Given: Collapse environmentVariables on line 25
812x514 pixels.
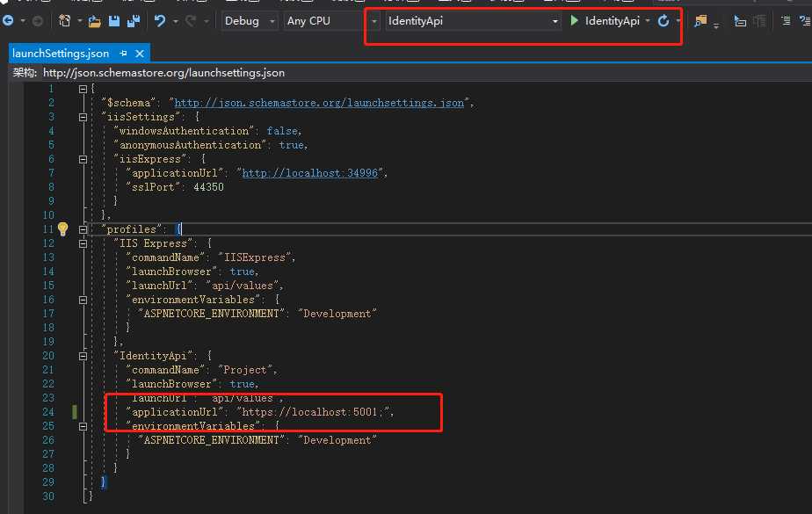Looking at the screenshot, I should click(83, 426).
